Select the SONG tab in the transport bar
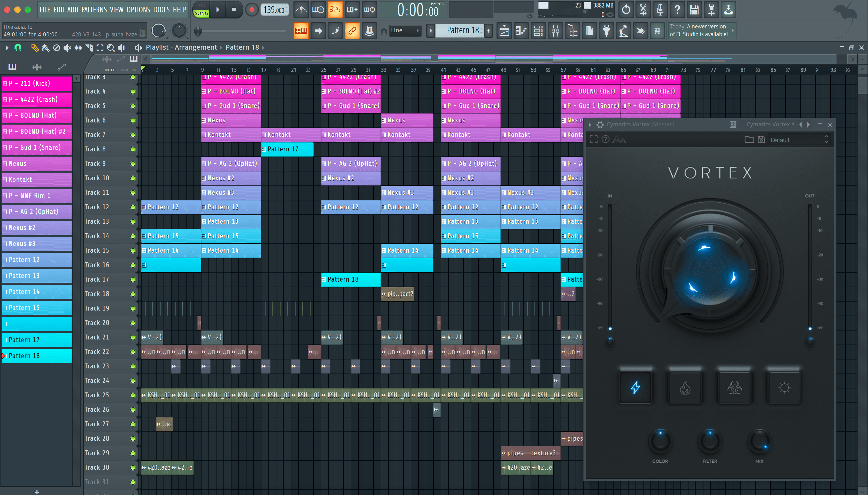This screenshot has width=868, height=495. 202,13
